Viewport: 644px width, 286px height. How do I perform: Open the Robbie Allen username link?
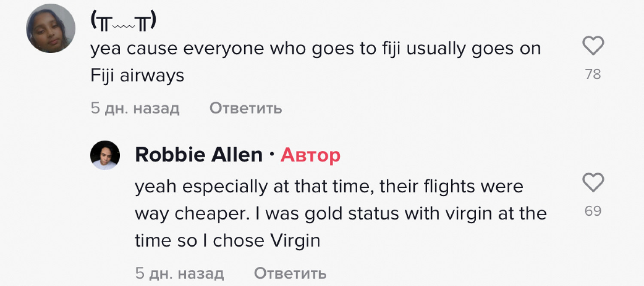tap(199, 155)
